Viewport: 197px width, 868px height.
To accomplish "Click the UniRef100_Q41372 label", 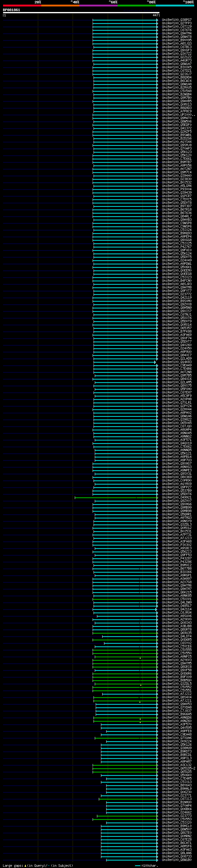I will coord(177,128).
